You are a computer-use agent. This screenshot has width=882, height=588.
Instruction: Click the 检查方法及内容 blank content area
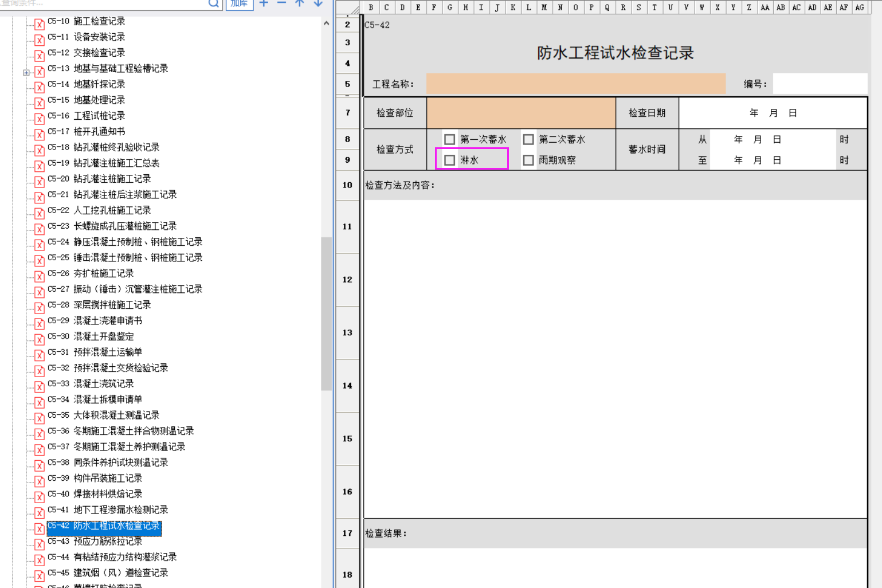click(616, 358)
